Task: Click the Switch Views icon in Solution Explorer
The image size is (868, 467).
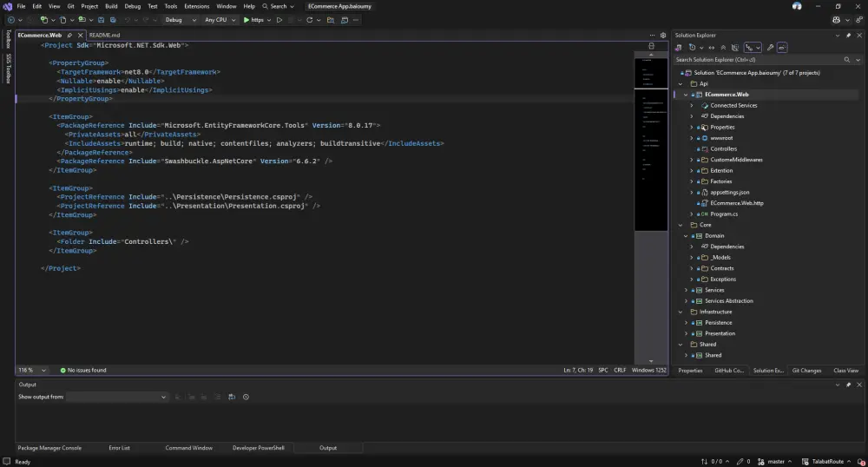Action: [x=678, y=48]
